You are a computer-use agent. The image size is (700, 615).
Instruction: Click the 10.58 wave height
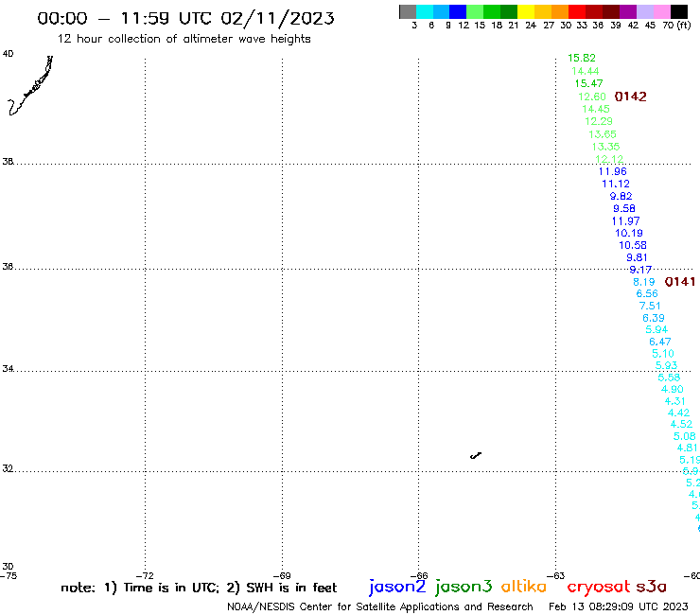633,245
